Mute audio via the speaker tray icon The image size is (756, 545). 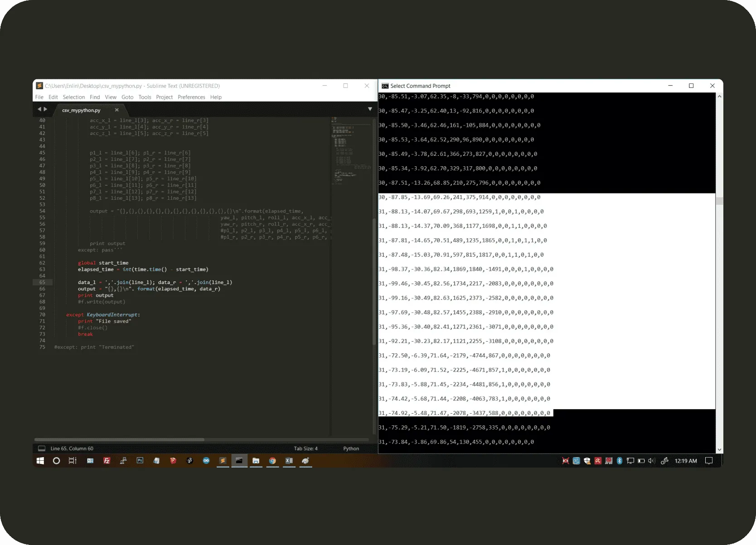pos(652,461)
